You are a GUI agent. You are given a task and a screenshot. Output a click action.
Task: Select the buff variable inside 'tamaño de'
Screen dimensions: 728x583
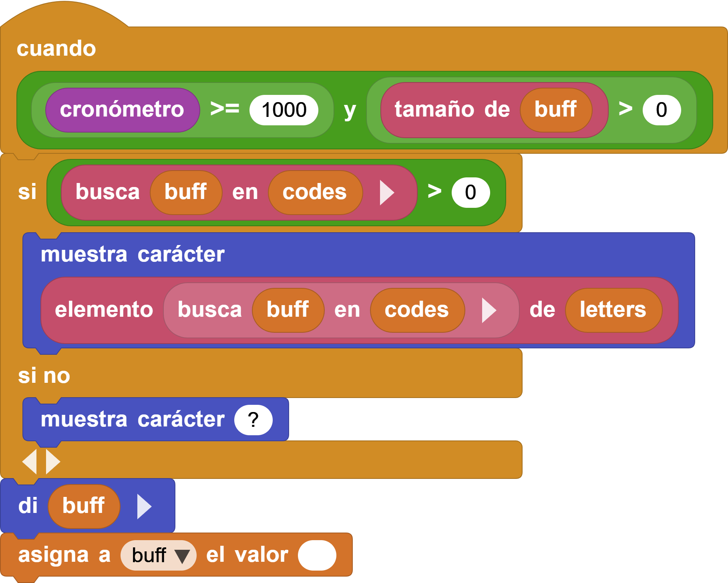(556, 110)
